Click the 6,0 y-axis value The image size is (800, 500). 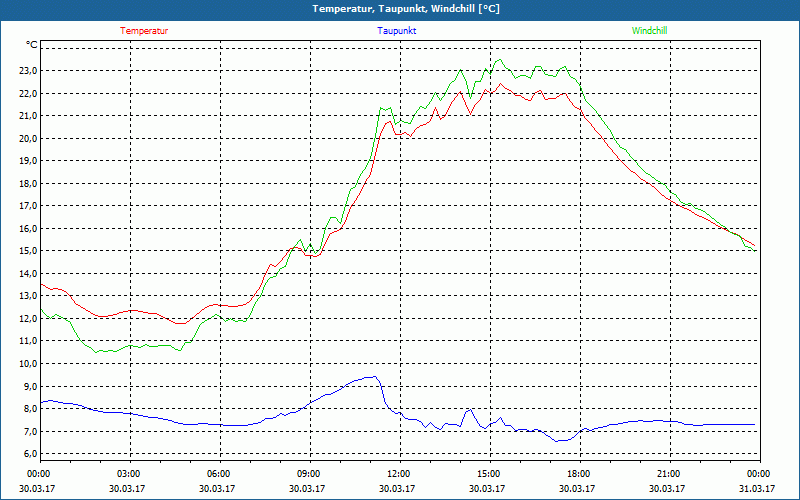[x=30, y=454]
